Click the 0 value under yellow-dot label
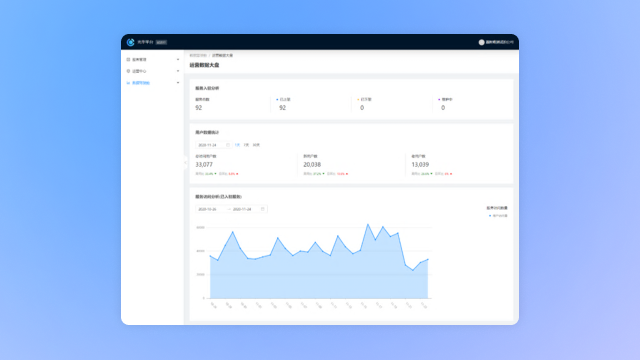Viewport: 640px width, 360px height. click(362, 108)
